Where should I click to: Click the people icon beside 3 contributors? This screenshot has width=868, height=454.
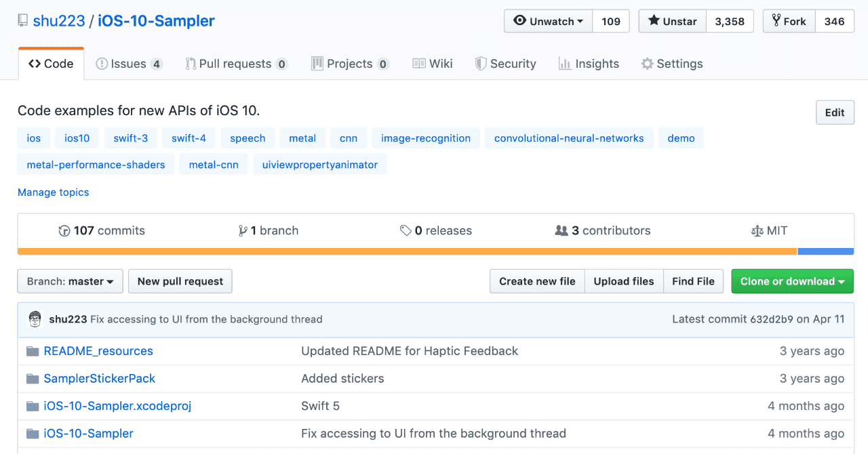pyautogui.click(x=561, y=231)
